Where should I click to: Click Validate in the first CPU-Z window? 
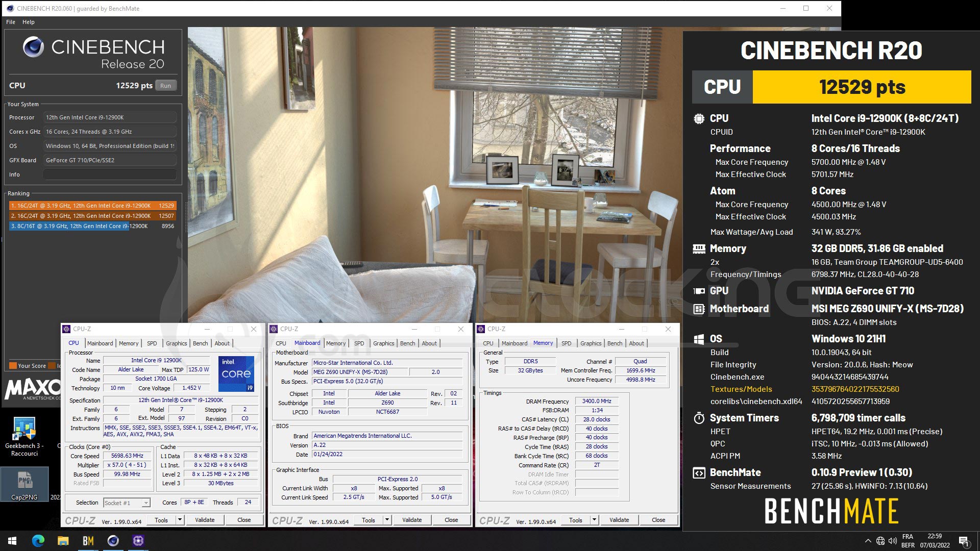click(x=205, y=520)
